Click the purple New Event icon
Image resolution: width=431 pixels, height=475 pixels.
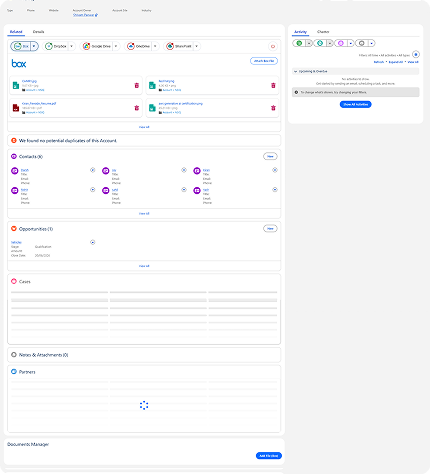(341, 43)
